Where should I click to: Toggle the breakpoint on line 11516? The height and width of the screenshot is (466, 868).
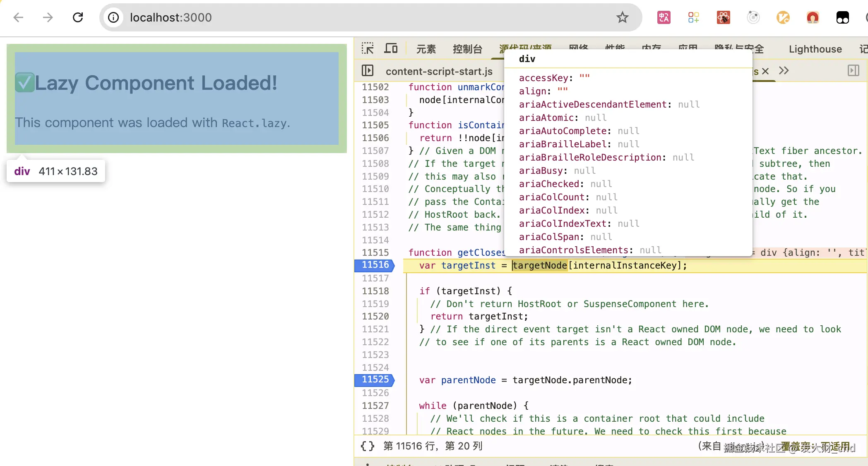(x=375, y=265)
